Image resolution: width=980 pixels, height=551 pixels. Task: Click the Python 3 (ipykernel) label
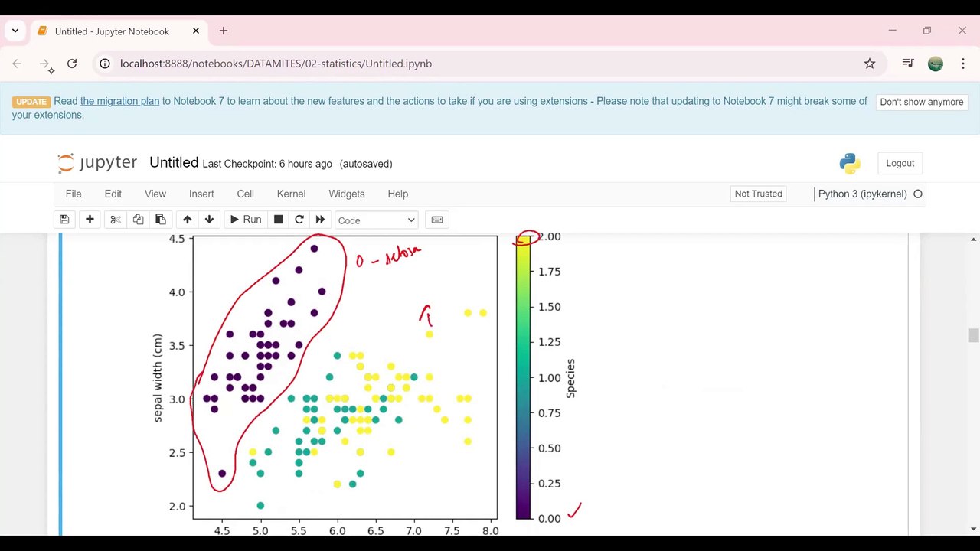coord(862,194)
